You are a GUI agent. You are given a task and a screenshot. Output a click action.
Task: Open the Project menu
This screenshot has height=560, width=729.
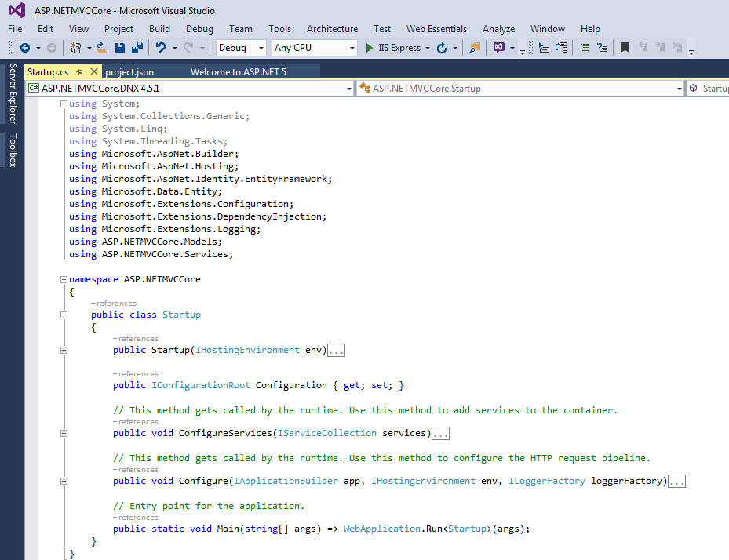click(x=118, y=29)
